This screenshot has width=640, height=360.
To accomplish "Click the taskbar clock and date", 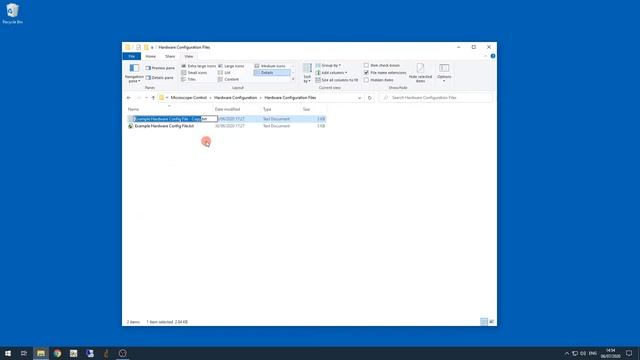I will coord(610,353).
